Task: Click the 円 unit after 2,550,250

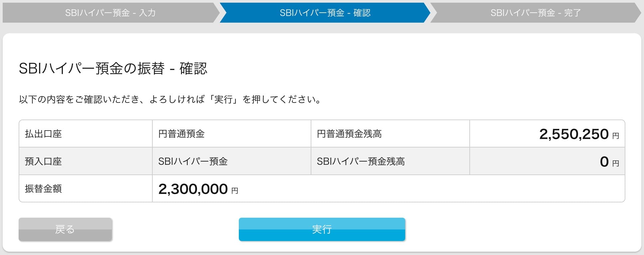Action: point(616,136)
